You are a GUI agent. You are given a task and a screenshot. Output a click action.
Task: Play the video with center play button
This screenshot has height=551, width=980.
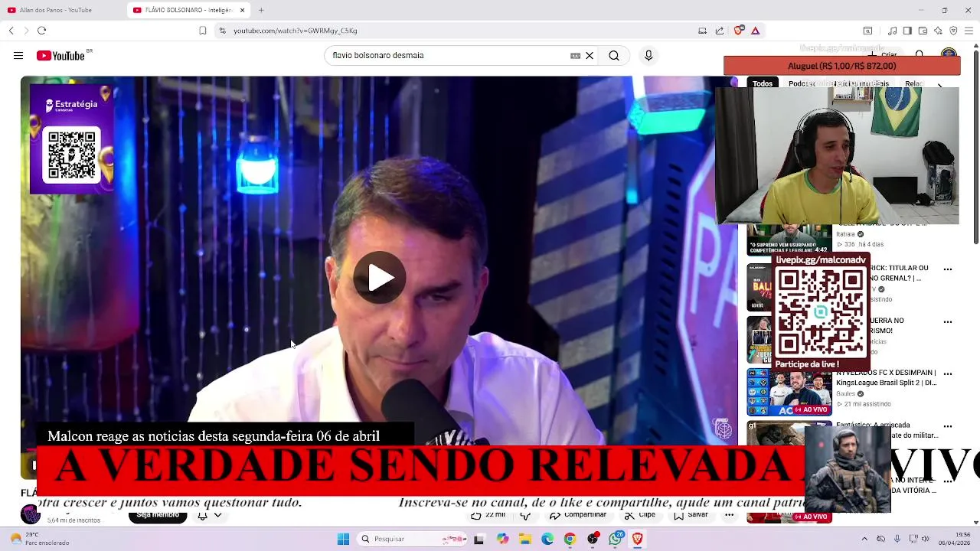(x=380, y=278)
